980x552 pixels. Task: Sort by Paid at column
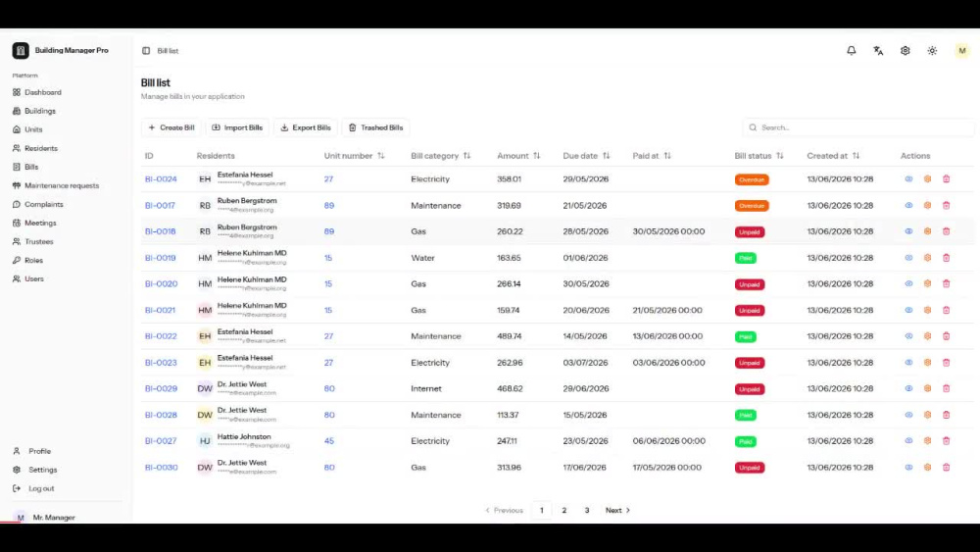pos(652,156)
